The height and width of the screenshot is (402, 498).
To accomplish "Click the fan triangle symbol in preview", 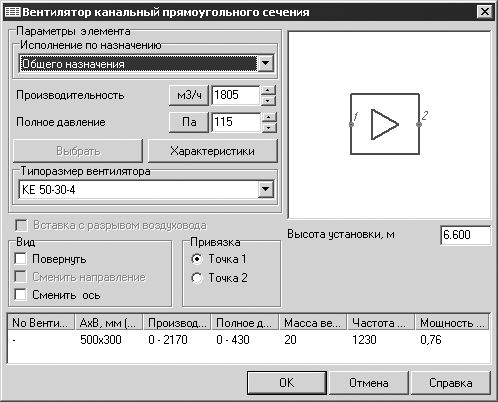I will (x=385, y=124).
